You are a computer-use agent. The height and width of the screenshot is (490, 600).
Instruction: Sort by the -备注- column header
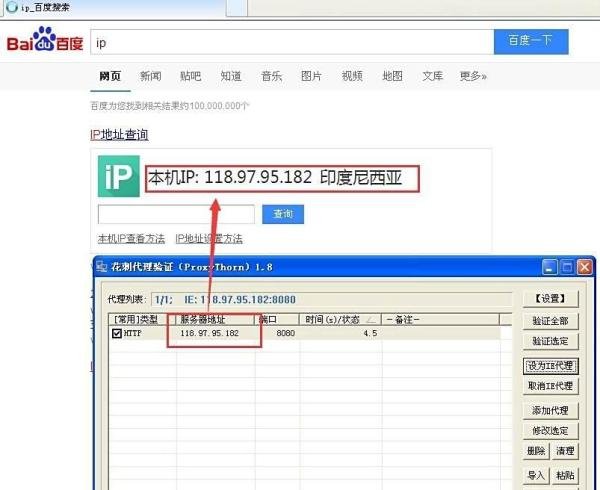pyautogui.click(x=440, y=319)
